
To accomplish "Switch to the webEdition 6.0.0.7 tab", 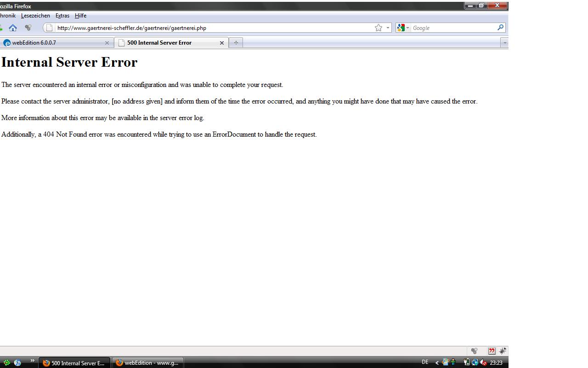I will [56, 42].
